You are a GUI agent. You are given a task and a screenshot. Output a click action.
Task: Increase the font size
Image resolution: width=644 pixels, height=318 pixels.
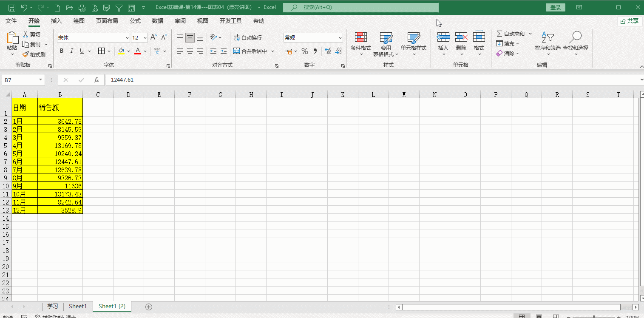[x=153, y=38]
